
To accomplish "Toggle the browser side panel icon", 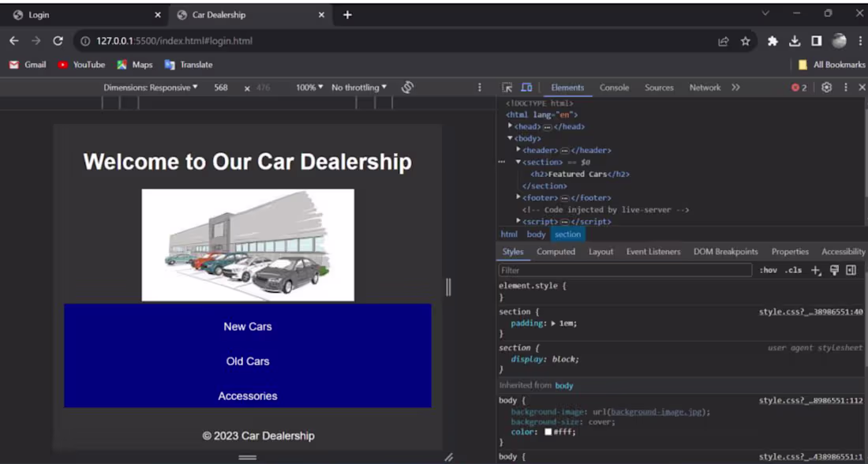I will (817, 41).
